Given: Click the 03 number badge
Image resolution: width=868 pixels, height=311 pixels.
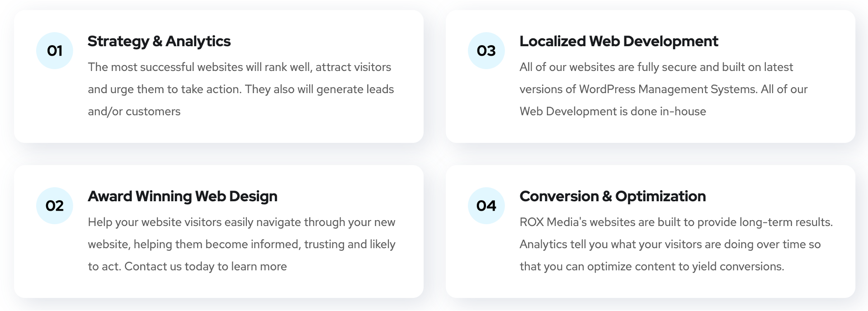Looking at the screenshot, I should (x=486, y=51).
